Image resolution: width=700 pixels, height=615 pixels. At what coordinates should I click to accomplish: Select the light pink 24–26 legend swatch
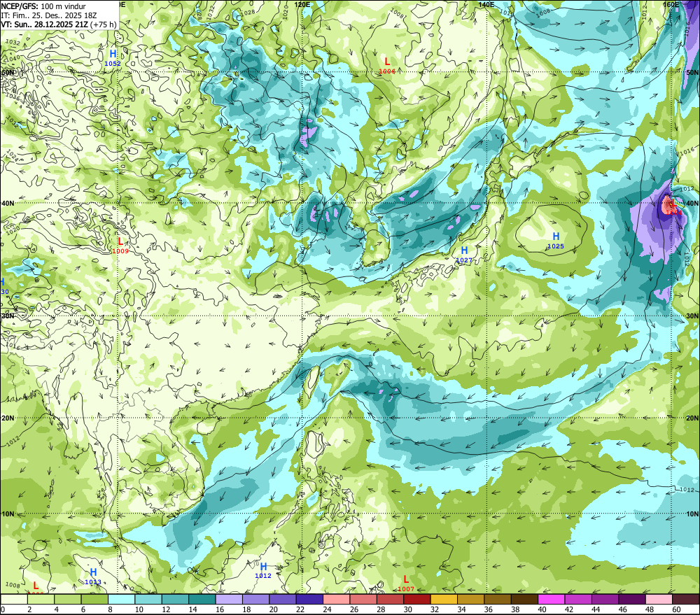point(337,599)
